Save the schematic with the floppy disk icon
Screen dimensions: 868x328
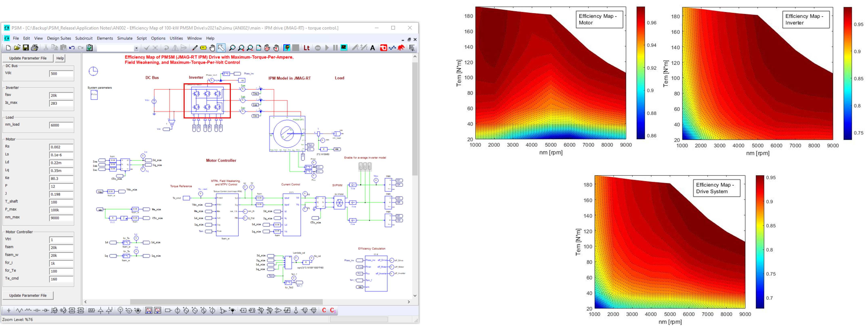point(26,48)
